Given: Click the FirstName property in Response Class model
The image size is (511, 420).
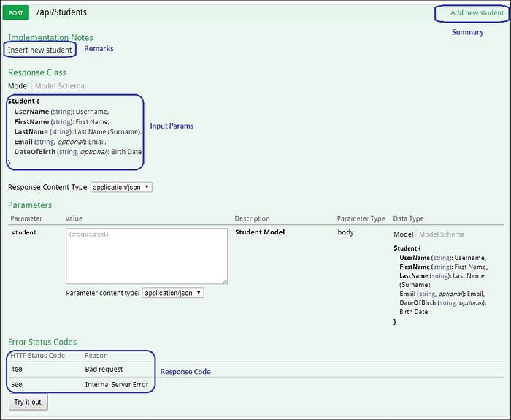Looking at the screenshot, I should 31,122.
